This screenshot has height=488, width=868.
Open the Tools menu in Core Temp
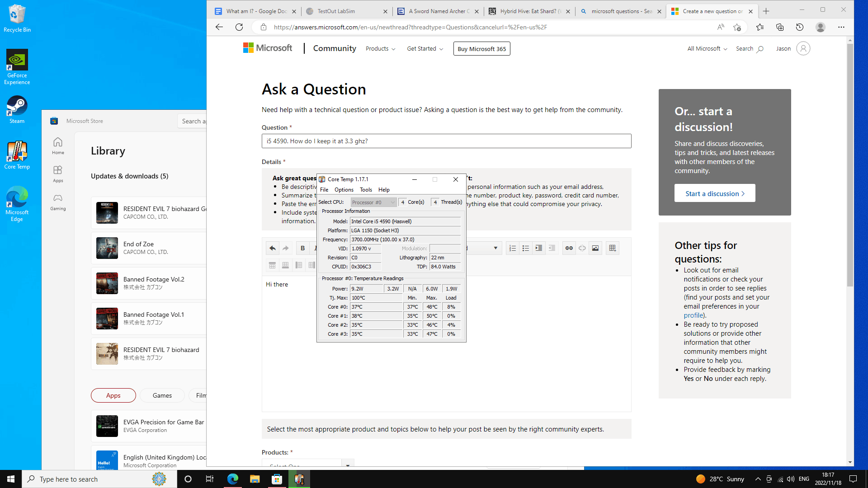[366, 190]
